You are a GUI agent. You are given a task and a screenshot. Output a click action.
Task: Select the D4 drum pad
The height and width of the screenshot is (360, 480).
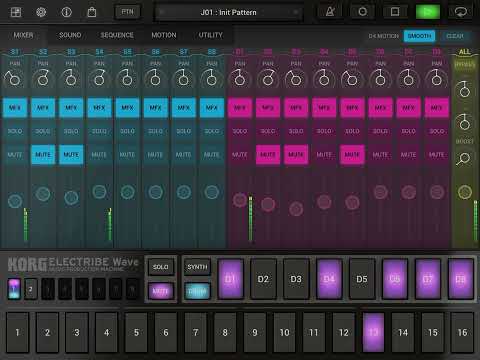tap(329, 279)
